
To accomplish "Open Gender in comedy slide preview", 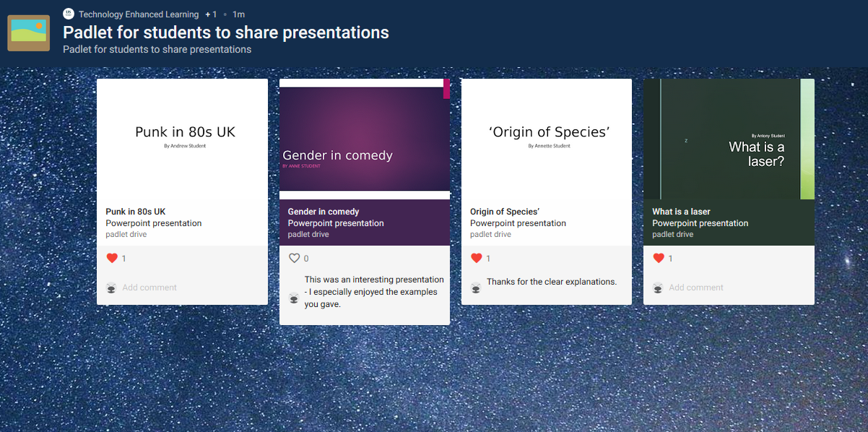I will pos(365,138).
